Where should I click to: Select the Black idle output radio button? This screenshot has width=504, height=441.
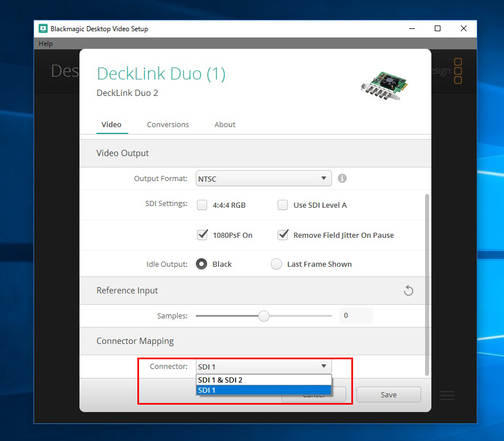coord(201,264)
